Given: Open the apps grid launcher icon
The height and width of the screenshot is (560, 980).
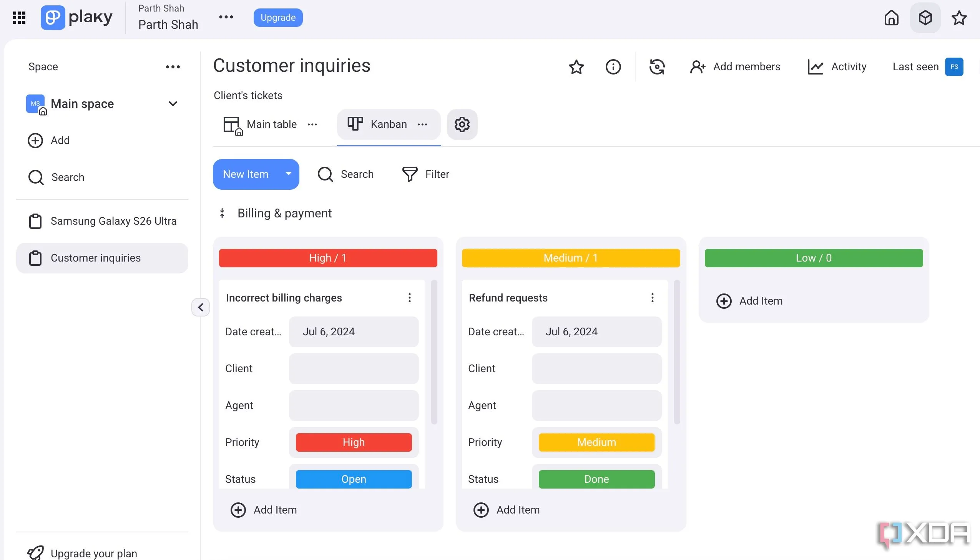Looking at the screenshot, I should 19,17.
